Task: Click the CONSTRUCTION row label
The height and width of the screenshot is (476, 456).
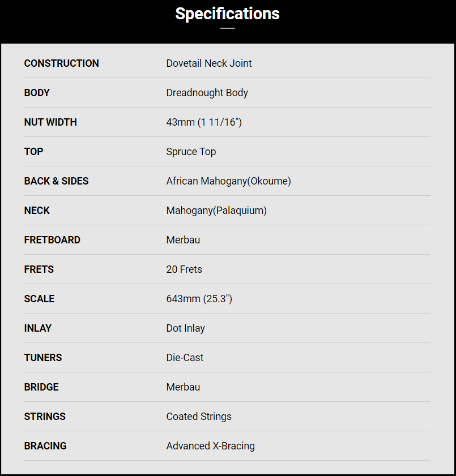Action: (61, 63)
